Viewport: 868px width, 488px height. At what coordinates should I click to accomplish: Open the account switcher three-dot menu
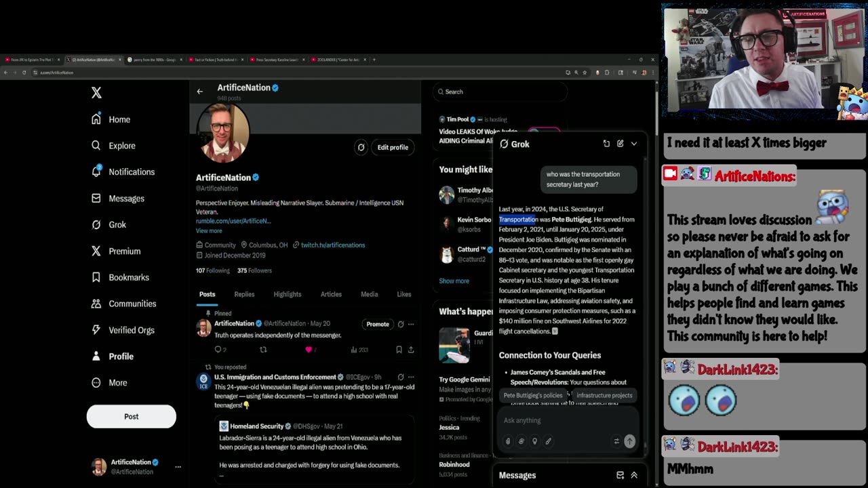tap(178, 466)
